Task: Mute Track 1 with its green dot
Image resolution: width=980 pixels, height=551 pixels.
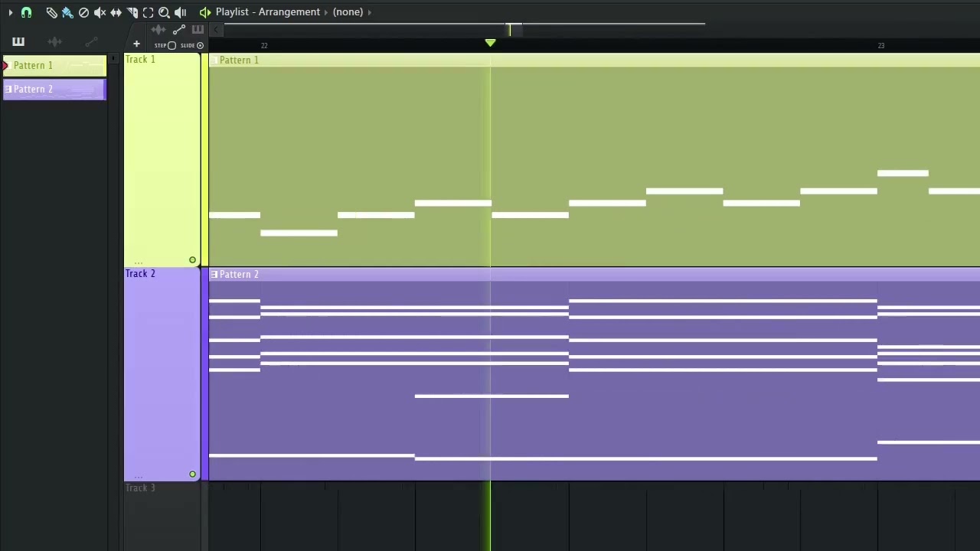Action: tap(192, 260)
